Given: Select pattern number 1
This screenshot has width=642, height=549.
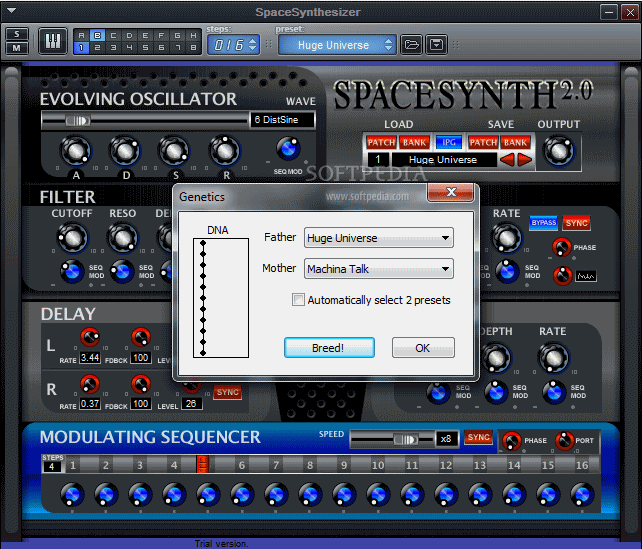Looking at the screenshot, I should [81, 47].
